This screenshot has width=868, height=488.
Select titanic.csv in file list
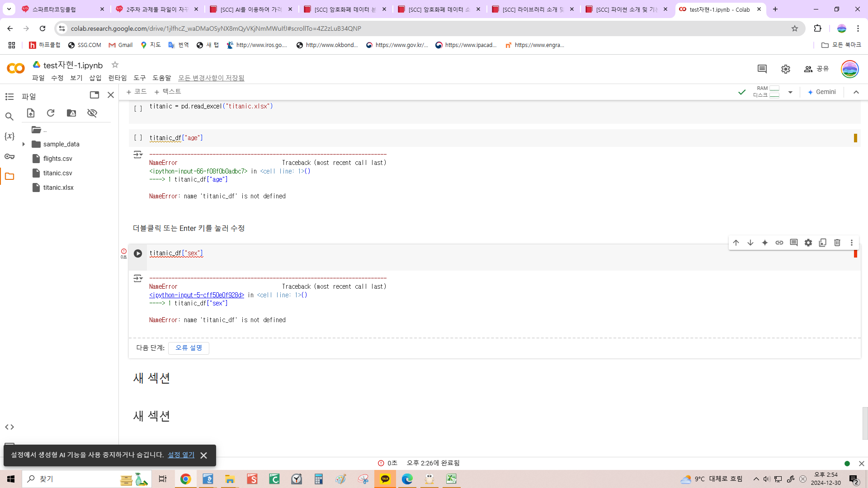pyautogui.click(x=58, y=173)
